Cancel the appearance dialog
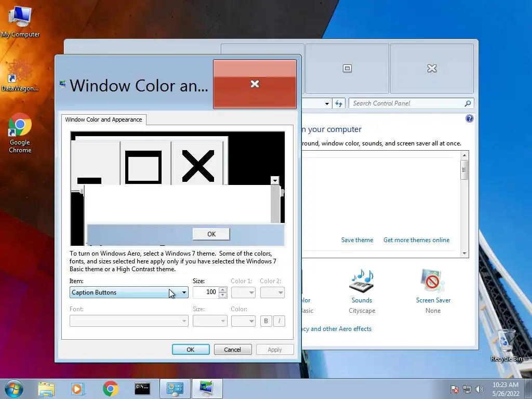Screen dimensions: 532x399 (x=233, y=350)
